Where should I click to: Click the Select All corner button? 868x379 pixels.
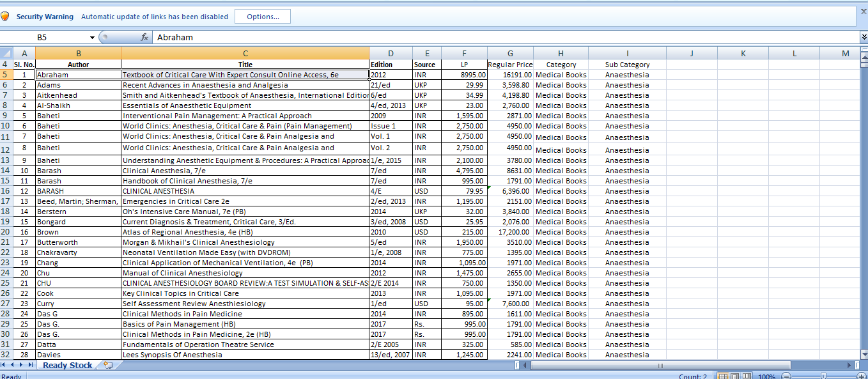tap(5, 54)
